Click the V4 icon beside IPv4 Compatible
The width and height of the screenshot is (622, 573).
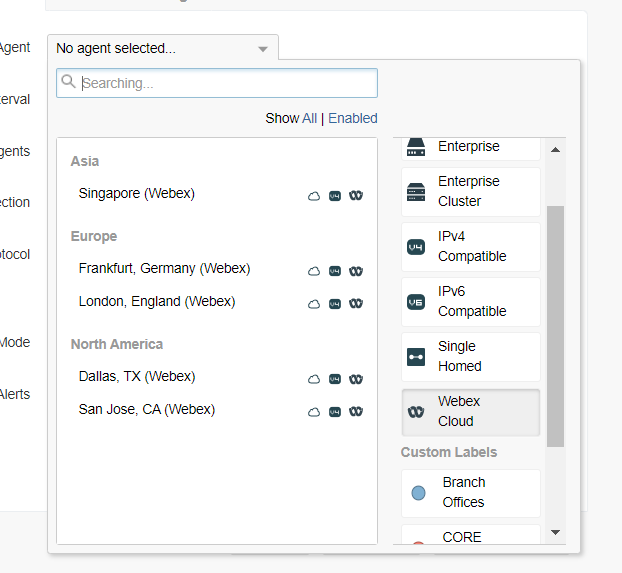pyautogui.click(x=416, y=247)
